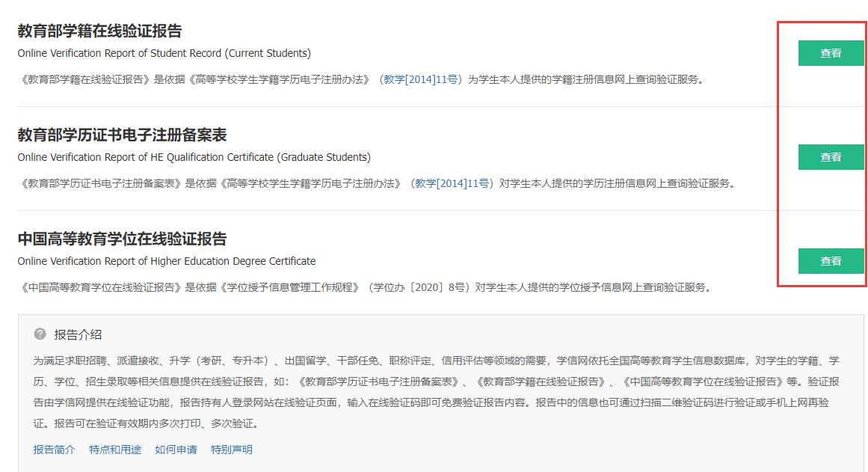View the 教育部学籍在线验证报告 report
This screenshot has width=868, height=472.
click(831, 53)
